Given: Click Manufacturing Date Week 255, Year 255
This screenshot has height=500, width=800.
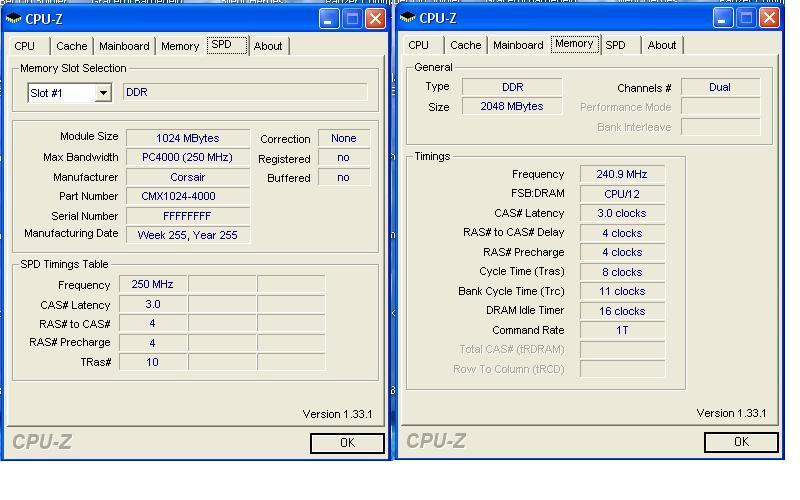Looking at the screenshot, I should pyautogui.click(x=188, y=235).
